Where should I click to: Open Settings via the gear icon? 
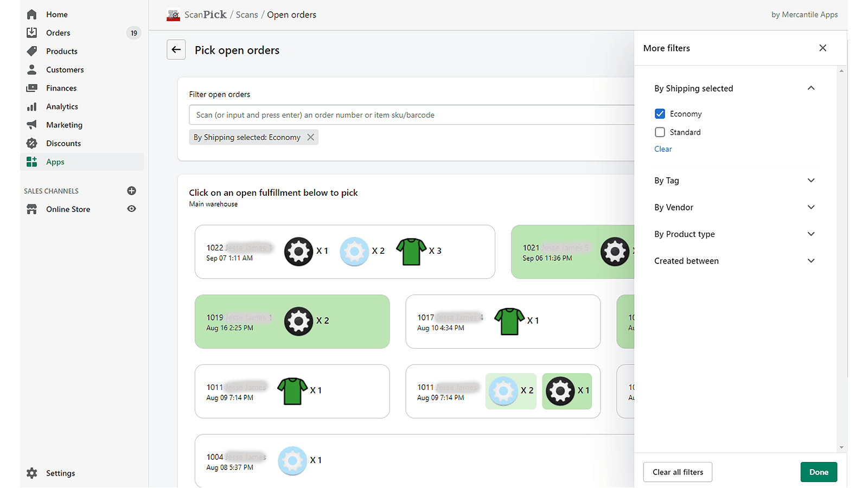(32, 473)
